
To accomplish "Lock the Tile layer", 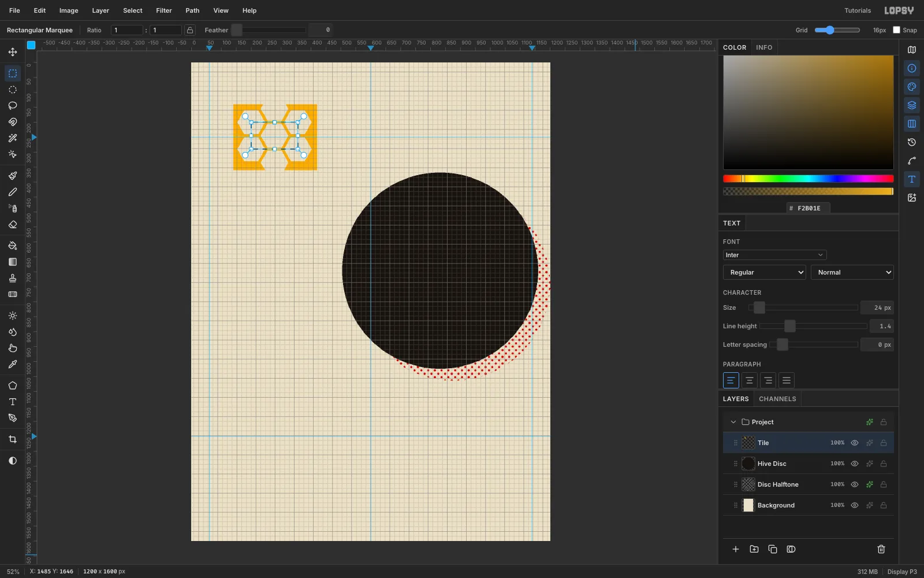I will 884,443.
